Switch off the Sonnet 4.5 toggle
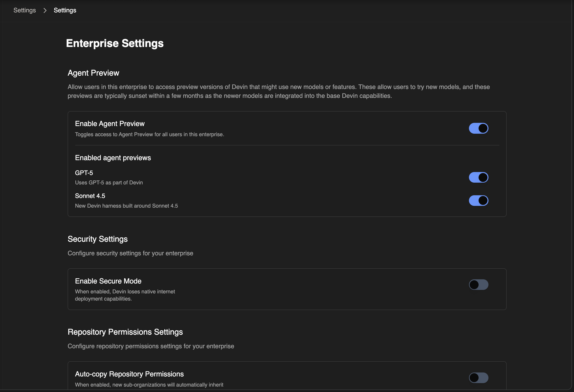Image resolution: width=574 pixels, height=392 pixels. [478, 200]
